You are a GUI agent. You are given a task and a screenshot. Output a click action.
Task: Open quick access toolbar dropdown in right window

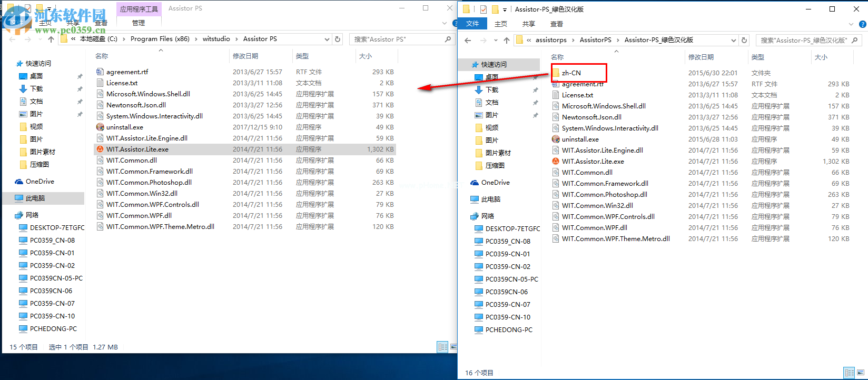[x=505, y=9]
